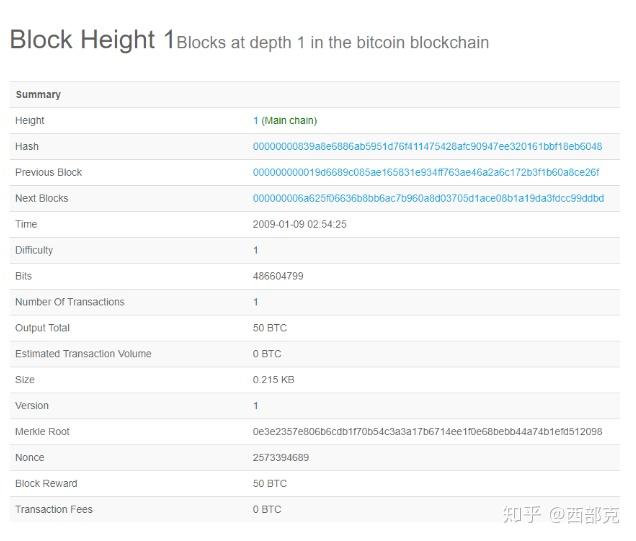This screenshot has height=541, width=636.
Task: Open the Previous Block hash link
Action: (425, 173)
